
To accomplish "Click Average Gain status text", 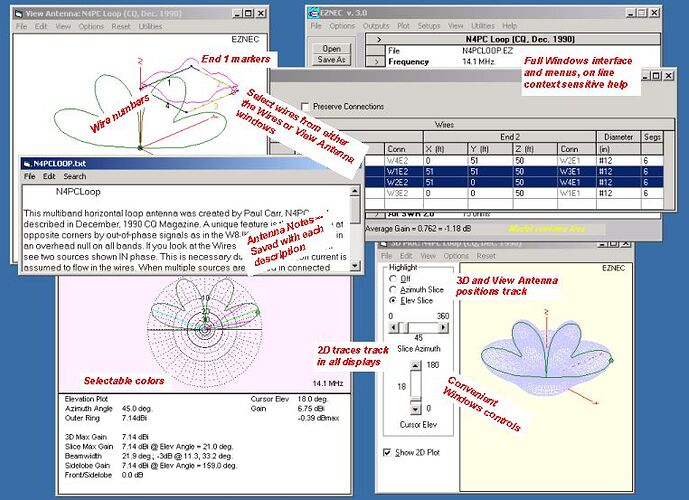I will (417, 229).
